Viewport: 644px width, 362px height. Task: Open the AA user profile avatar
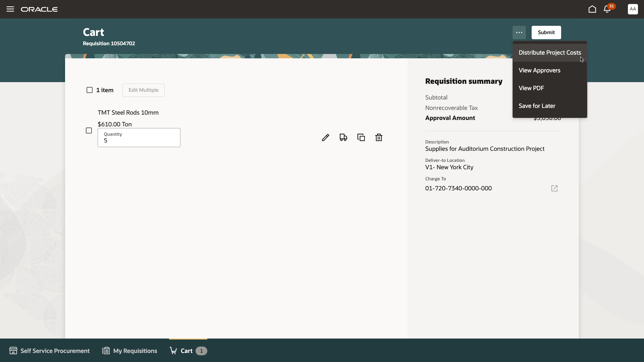pyautogui.click(x=633, y=9)
